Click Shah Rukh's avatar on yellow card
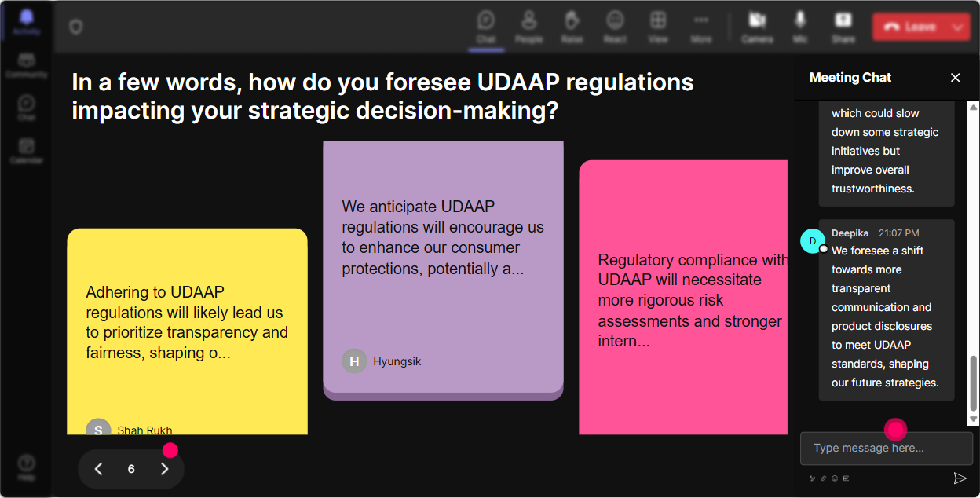Screen dimensions: 980x498 click(x=98, y=428)
